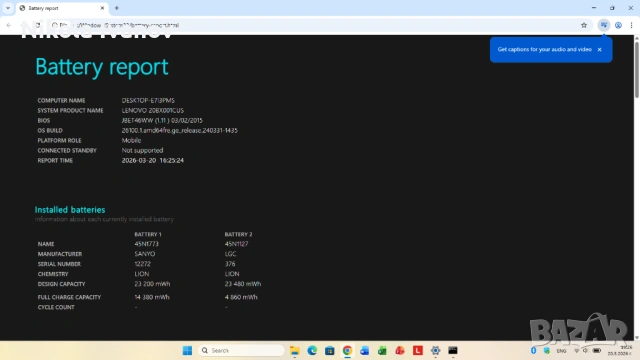Reload the battery report page

pyautogui.click(x=38, y=25)
